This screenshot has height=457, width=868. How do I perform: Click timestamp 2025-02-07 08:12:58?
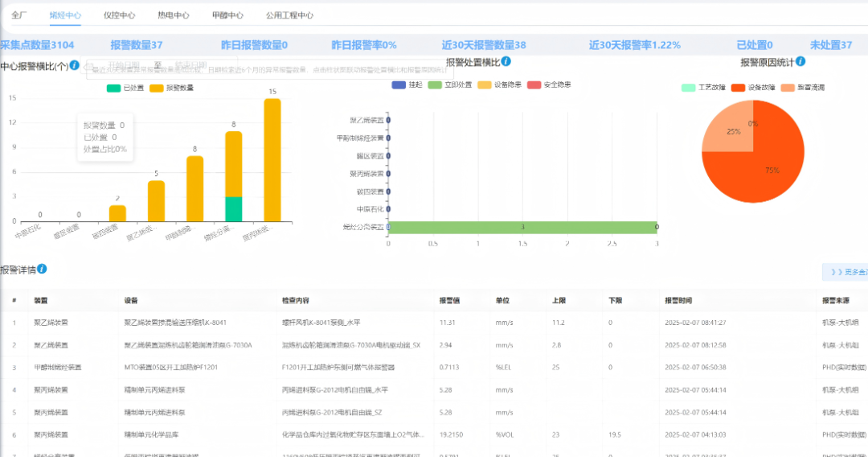tap(695, 345)
